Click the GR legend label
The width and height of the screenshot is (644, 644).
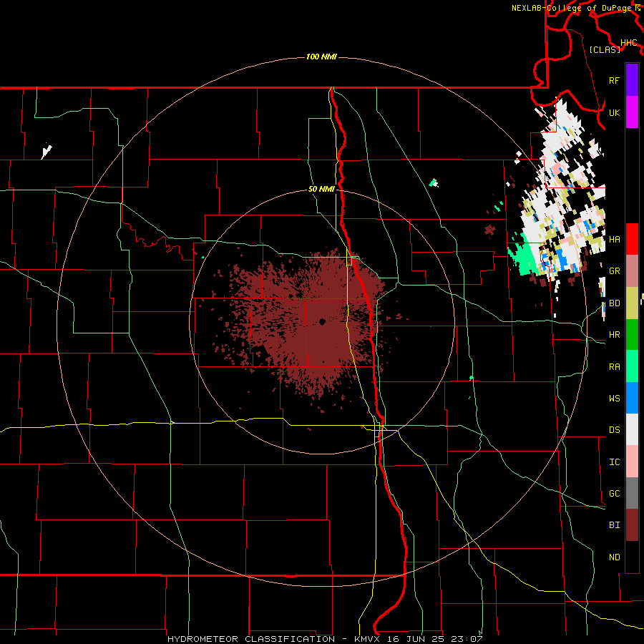click(614, 271)
